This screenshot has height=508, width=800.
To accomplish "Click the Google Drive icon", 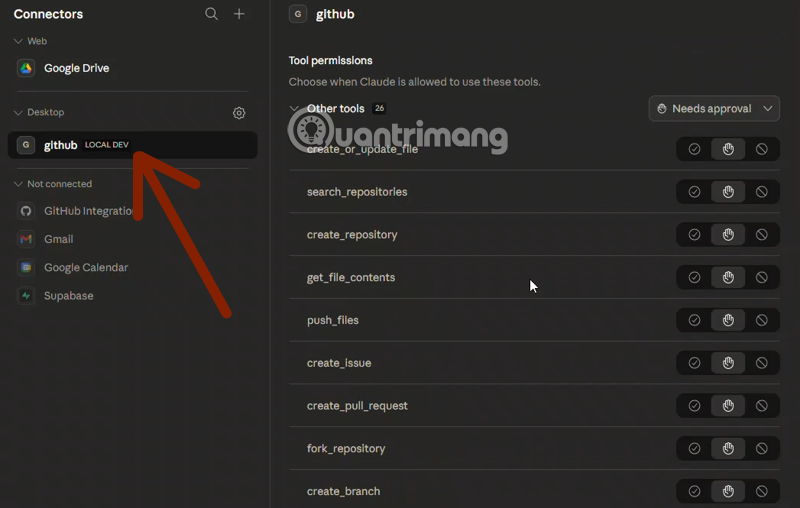I will tap(26, 68).
